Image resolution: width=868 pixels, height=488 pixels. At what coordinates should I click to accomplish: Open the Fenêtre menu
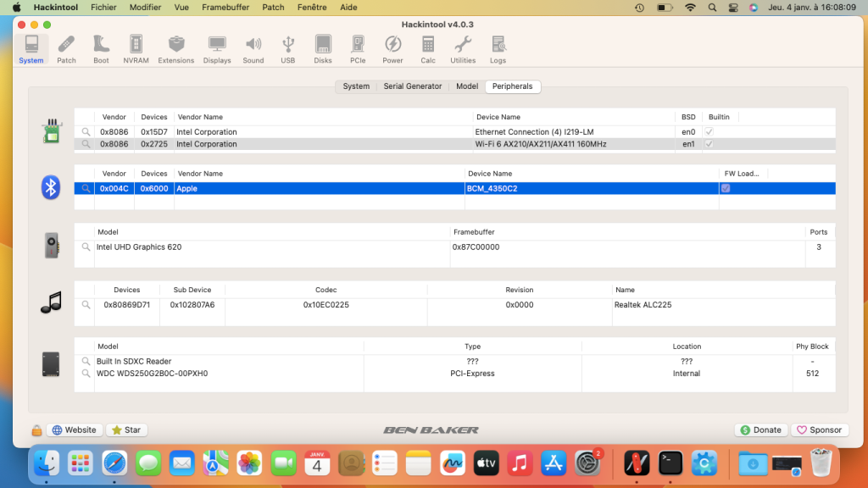click(312, 7)
